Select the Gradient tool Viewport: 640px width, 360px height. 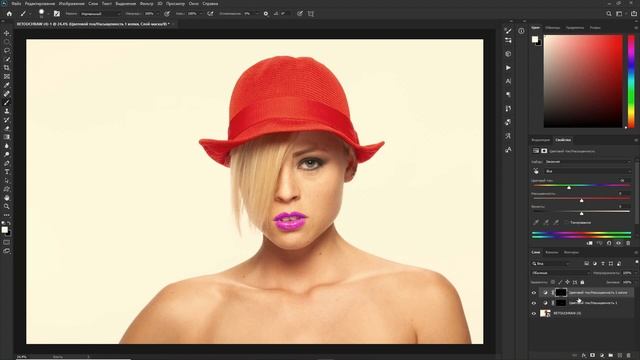7,137
